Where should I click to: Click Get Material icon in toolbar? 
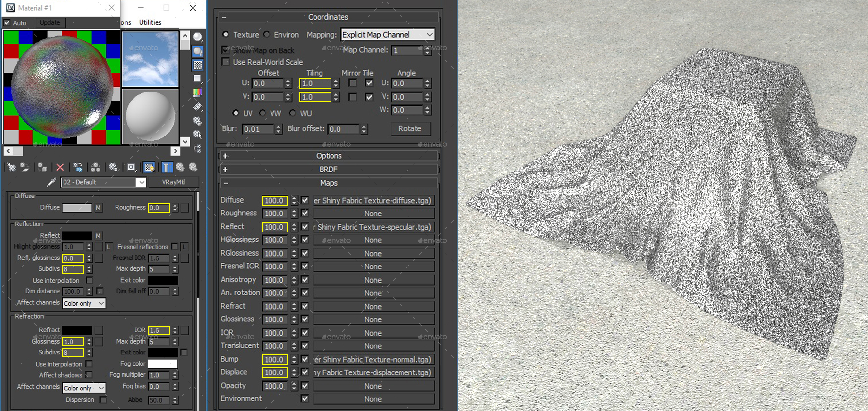tap(11, 167)
